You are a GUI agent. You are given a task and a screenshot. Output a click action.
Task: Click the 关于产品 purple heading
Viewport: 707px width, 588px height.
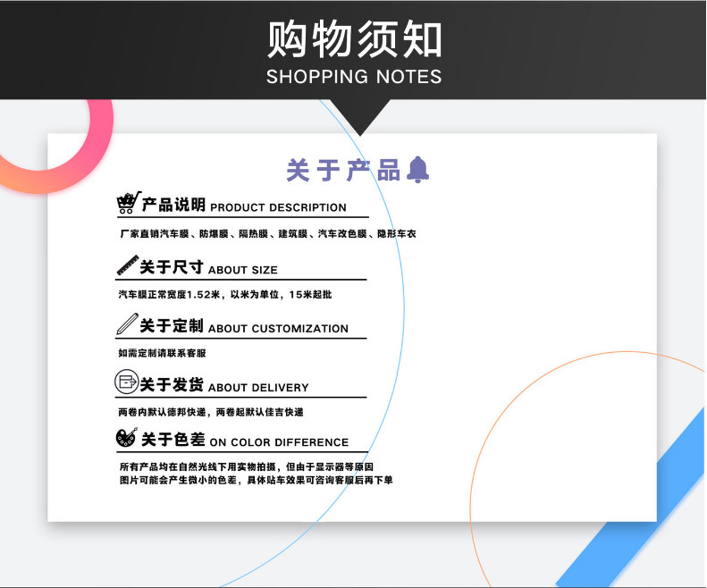(343, 170)
